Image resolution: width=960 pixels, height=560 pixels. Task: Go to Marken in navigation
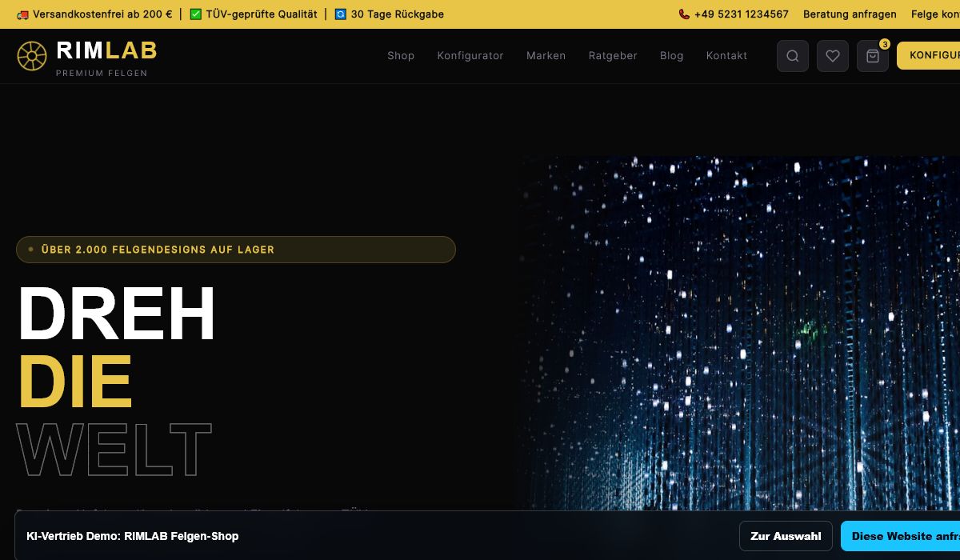click(546, 56)
